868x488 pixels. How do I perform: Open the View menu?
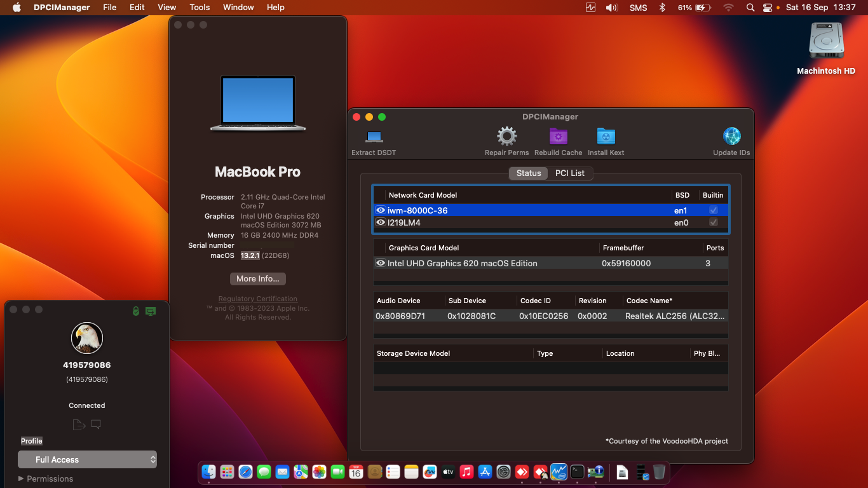point(167,7)
